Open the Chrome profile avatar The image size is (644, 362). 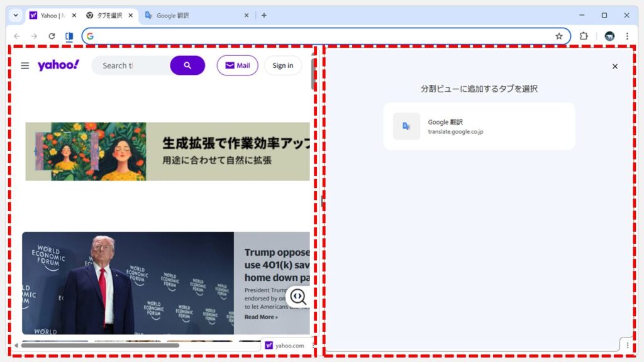tap(608, 36)
